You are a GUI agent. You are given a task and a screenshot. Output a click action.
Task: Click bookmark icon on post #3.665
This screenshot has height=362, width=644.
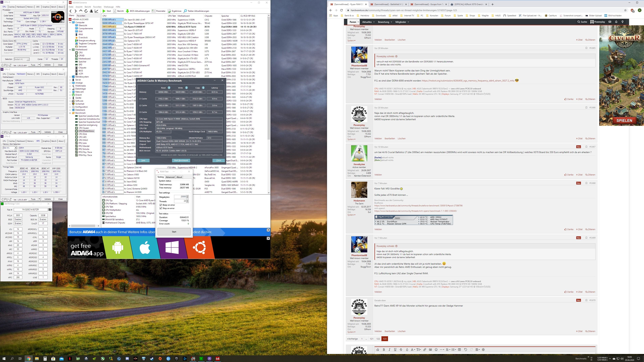586,48
